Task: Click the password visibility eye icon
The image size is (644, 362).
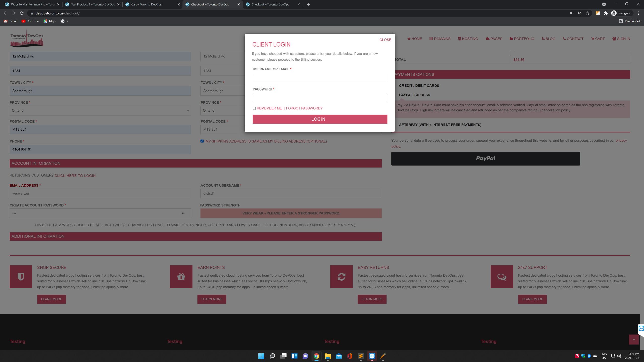Action: (x=183, y=213)
